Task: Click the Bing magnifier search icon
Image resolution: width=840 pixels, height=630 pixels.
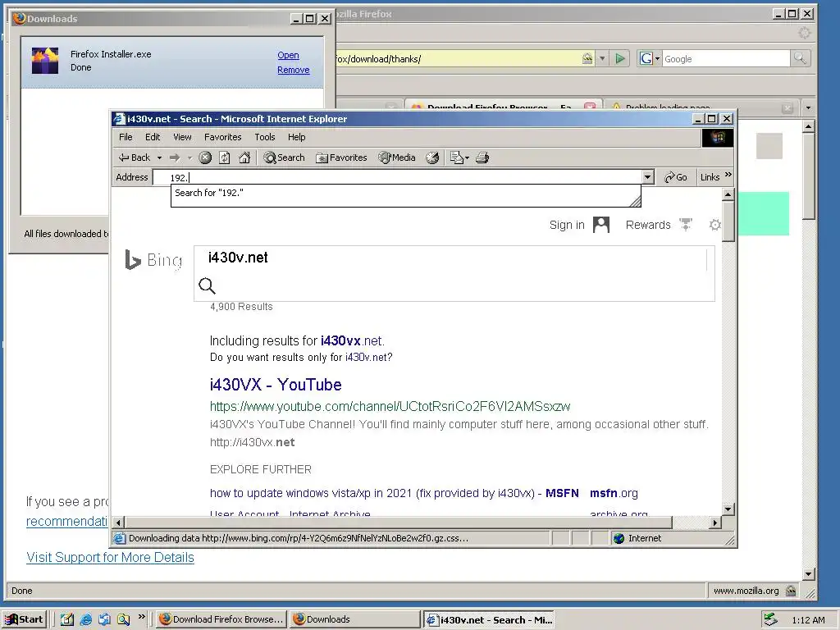Action: 207,286
